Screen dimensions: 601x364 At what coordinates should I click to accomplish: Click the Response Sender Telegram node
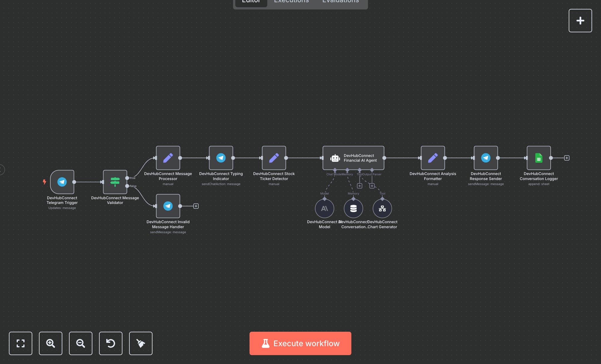click(486, 158)
